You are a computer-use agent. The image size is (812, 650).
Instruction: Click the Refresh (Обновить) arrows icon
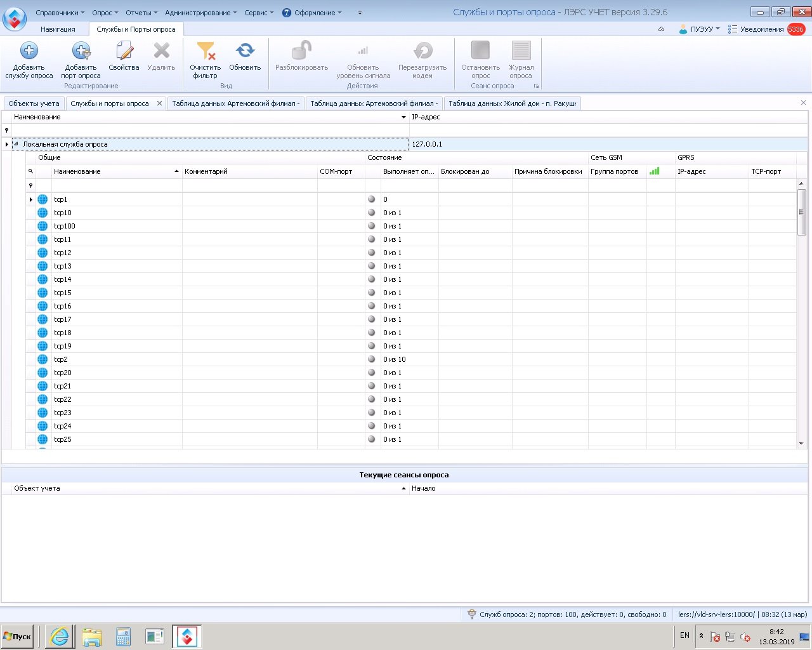pyautogui.click(x=245, y=51)
